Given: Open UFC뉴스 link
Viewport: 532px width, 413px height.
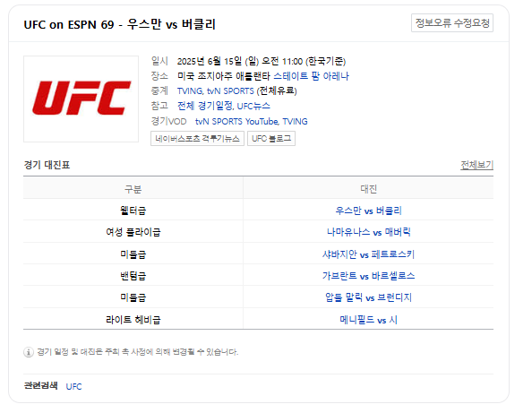Looking at the screenshot, I should coord(253,106).
